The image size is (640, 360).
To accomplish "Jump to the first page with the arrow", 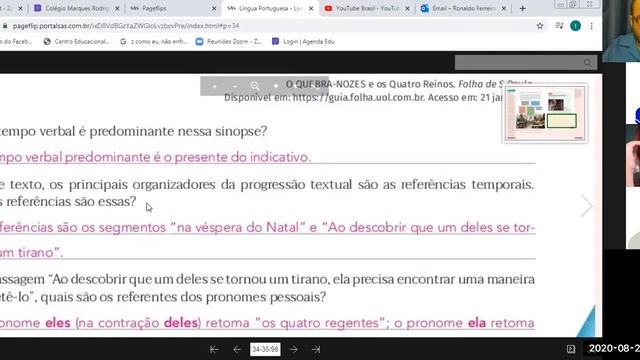I will tap(214, 349).
